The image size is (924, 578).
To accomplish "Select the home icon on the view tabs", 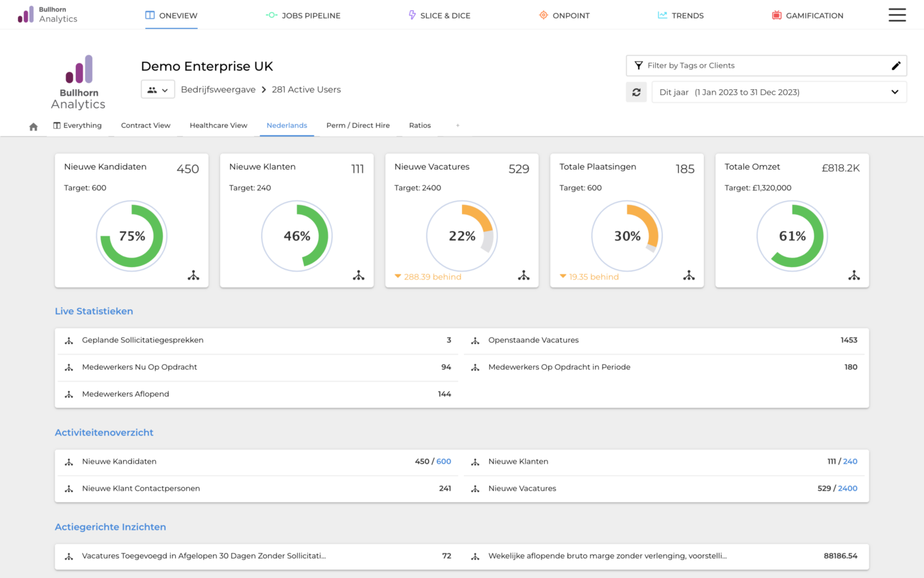I will (33, 126).
